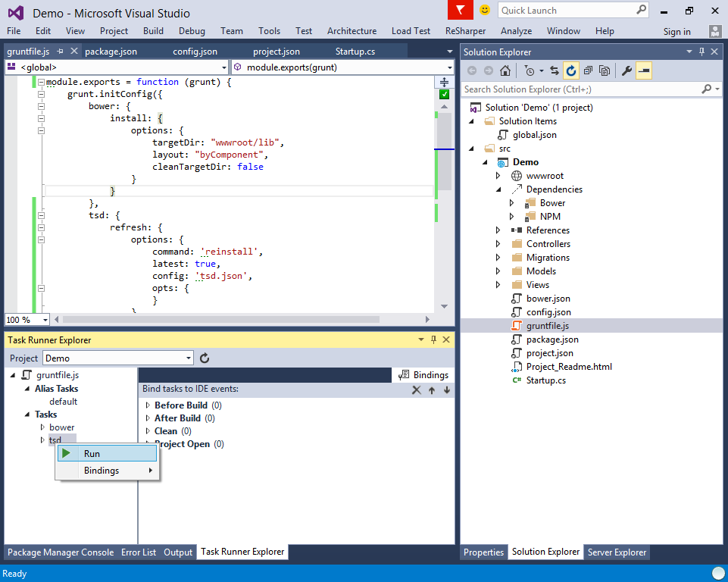Click the green check status indicator
The width and height of the screenshot is (728, 582).
point(445,94)
